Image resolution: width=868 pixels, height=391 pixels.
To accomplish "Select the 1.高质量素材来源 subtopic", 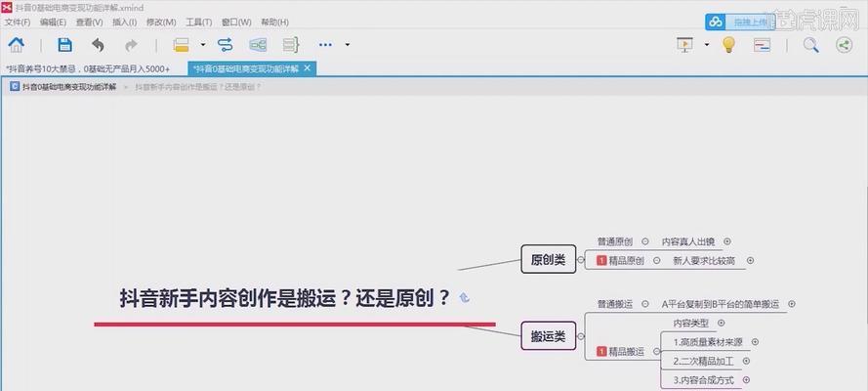I will (x=708, y=342).
